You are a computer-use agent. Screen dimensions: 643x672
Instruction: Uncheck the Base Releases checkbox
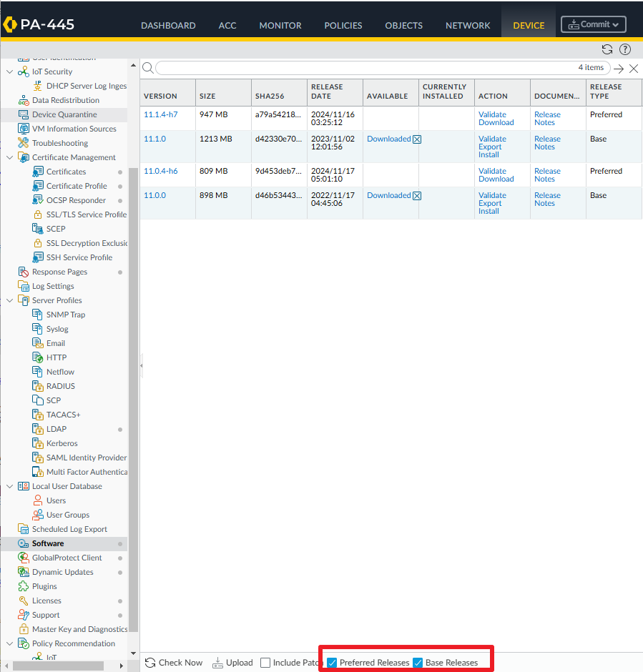[x=418, y=663]
